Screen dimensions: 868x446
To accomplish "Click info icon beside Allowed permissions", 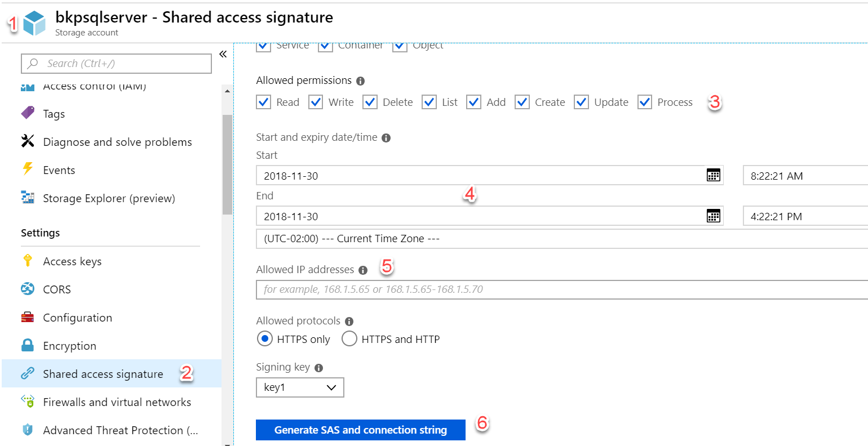I will point(360,81).
